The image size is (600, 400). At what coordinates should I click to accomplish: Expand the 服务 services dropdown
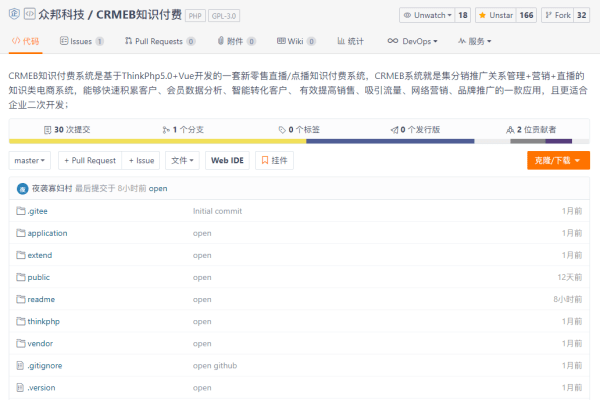pos(475,41)
